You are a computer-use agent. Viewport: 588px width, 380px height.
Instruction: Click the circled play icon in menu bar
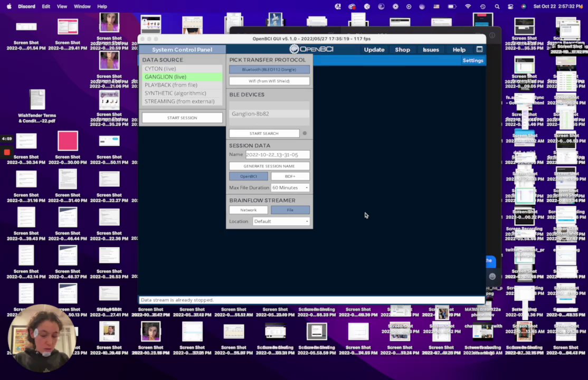[x=409, y=6]
